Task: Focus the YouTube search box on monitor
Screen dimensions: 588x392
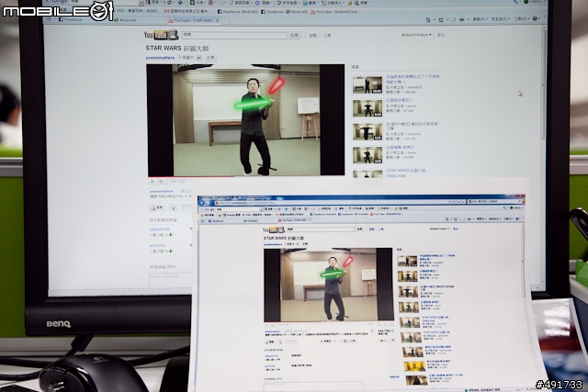Action: [x=234, y=35]
